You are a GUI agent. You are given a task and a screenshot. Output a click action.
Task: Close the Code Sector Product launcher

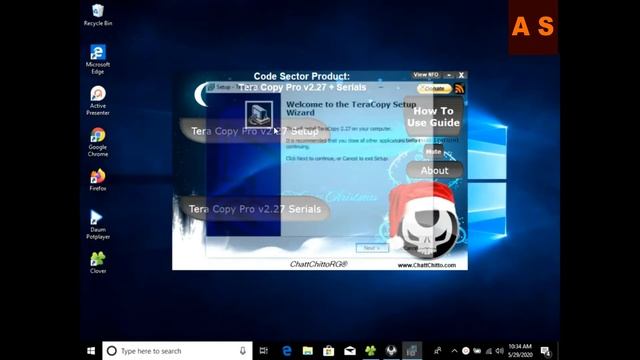[461, 75]
